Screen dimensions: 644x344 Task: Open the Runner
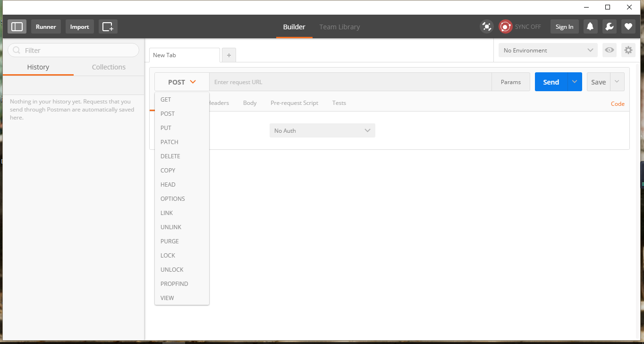coord(46,26)
